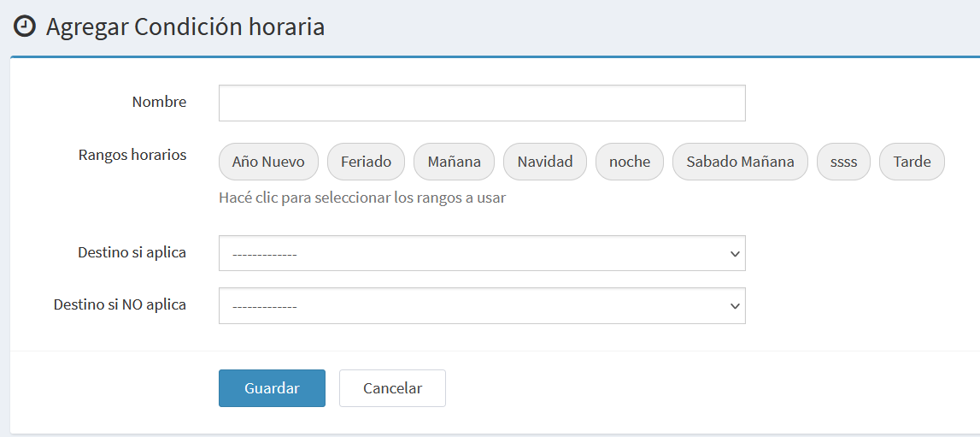Click the clock icon beside the page title
Viewport: 980px width, 437px height.
coord(25,27)
